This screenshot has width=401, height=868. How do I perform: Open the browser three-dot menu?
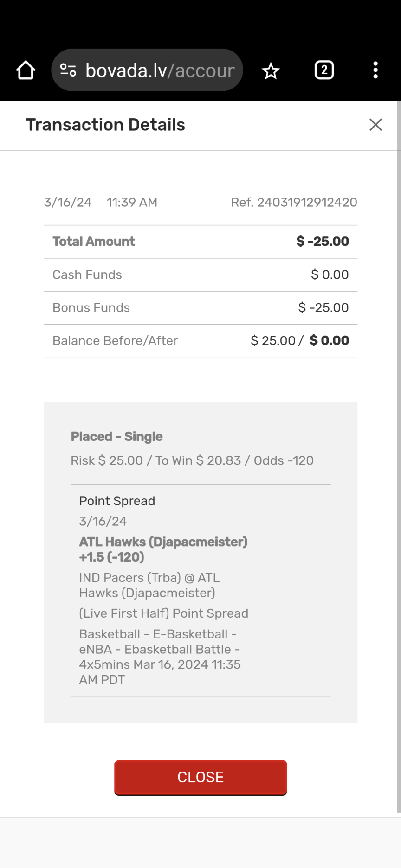375,70
